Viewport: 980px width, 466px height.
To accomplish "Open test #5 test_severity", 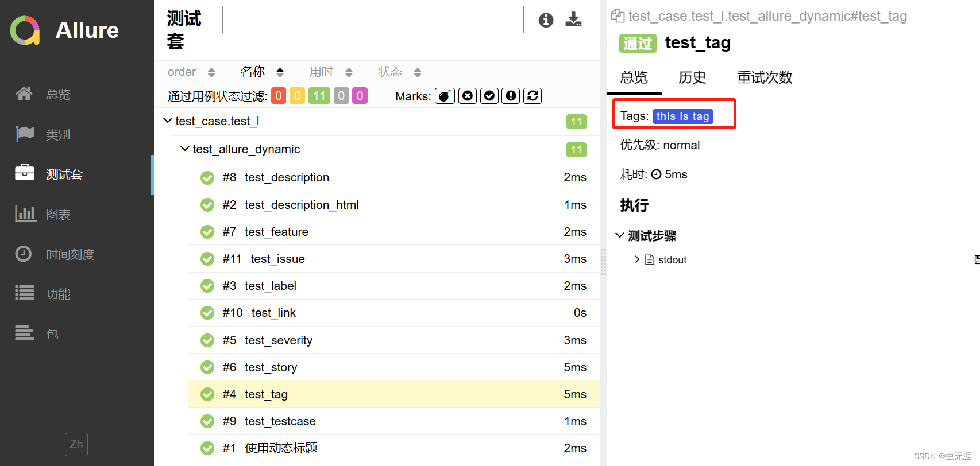I will 394,340.
